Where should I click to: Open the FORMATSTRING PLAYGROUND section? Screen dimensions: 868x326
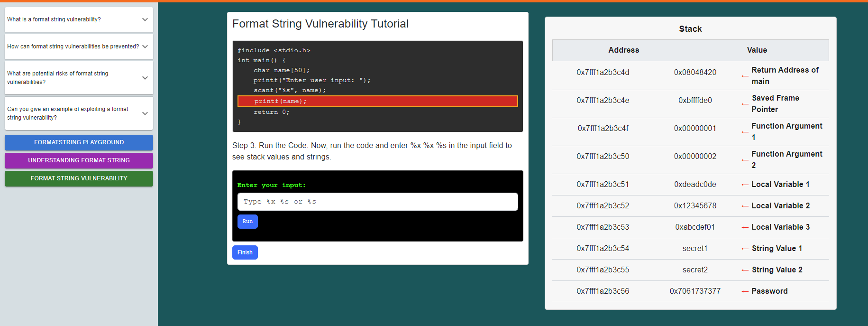click(x=79, y=142)
